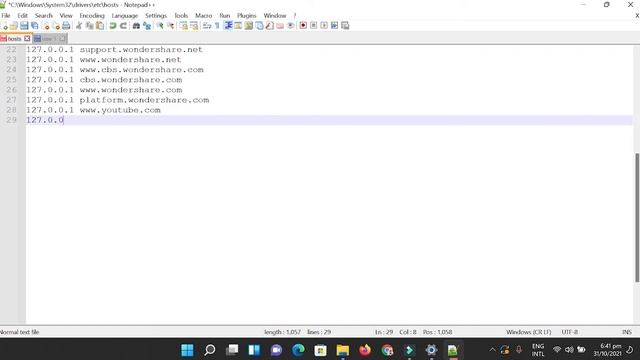Open the Edit menu
Viewport: 640px width, 360px height.
tap(22, 16)
